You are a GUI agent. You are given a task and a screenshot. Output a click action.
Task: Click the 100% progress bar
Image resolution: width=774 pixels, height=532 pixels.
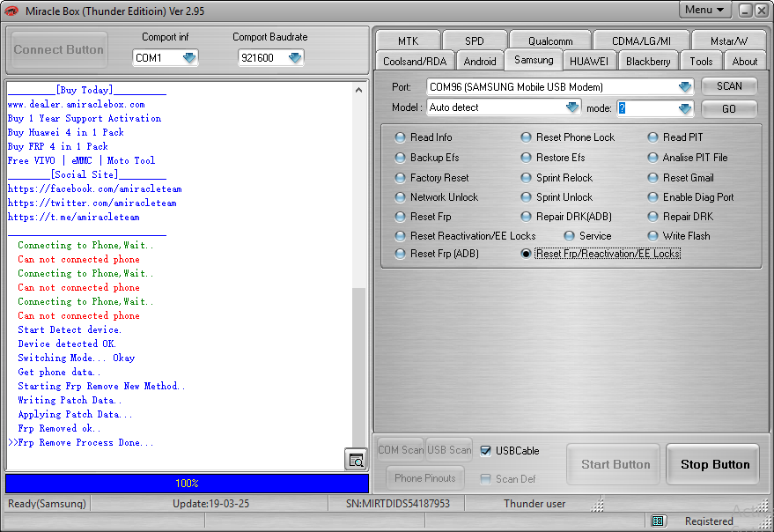point(187,483)
